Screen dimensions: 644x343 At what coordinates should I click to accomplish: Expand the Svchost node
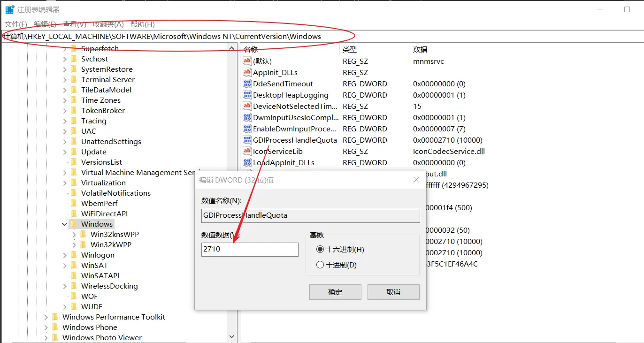point(65,59)
